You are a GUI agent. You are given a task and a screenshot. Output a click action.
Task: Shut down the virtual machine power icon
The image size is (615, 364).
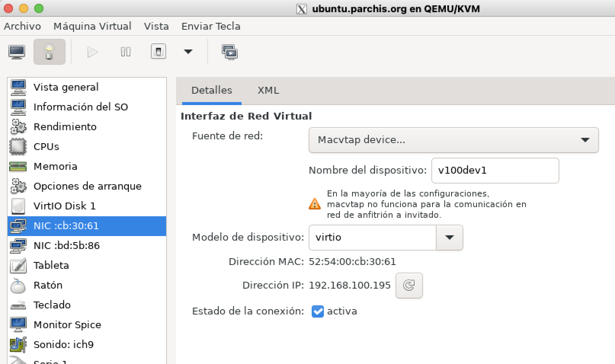pos(159,51)
